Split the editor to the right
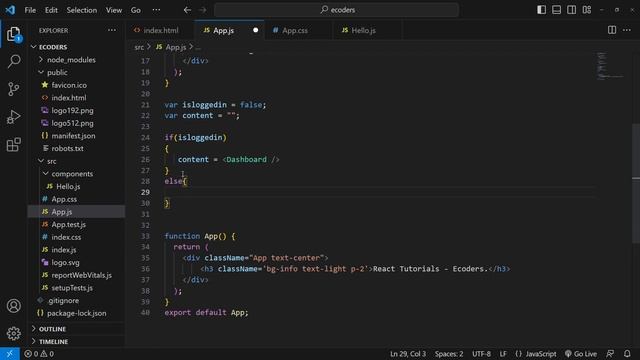 coord(612,30)
